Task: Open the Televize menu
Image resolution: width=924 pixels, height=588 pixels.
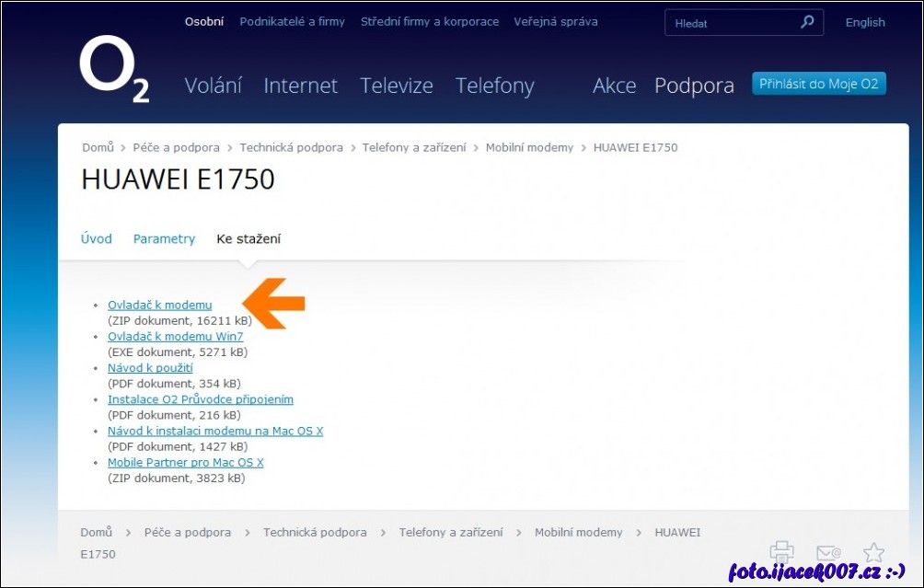Action: [x=397, y=85]
